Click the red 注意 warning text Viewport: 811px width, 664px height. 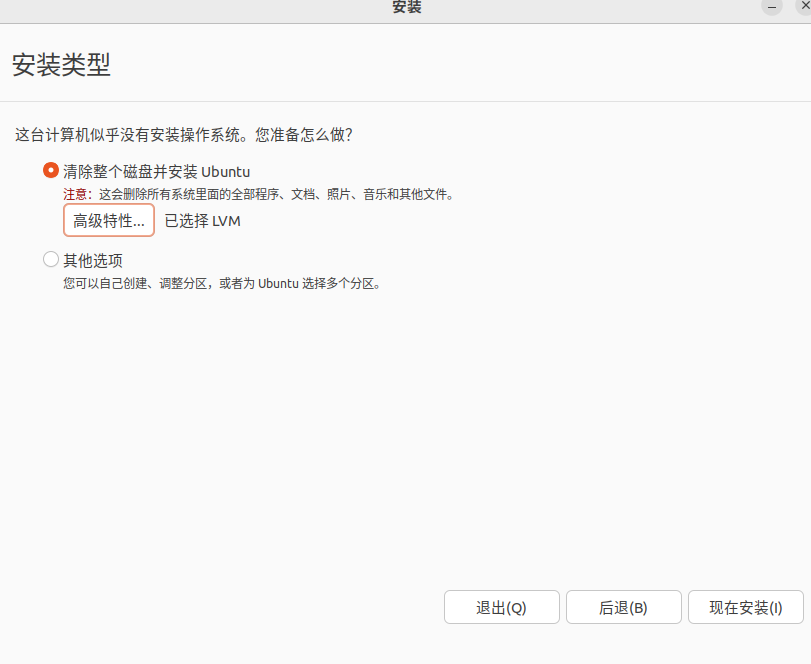coord(78,194)
